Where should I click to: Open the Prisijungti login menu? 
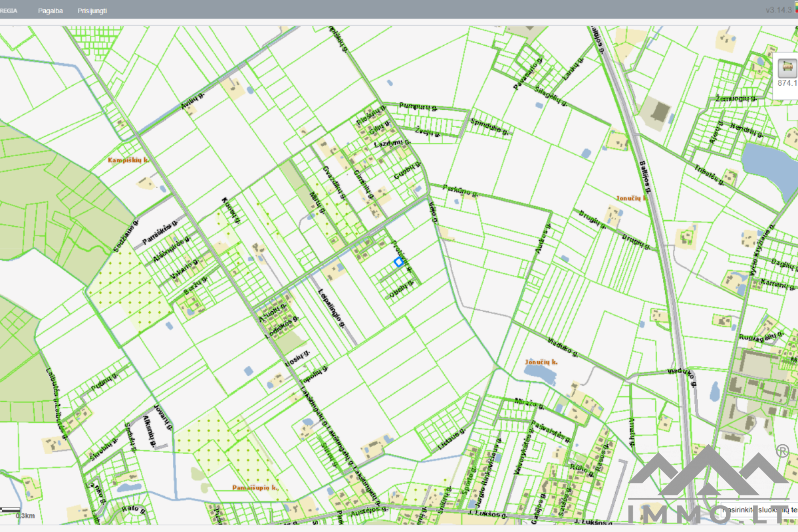coord(92,11)
